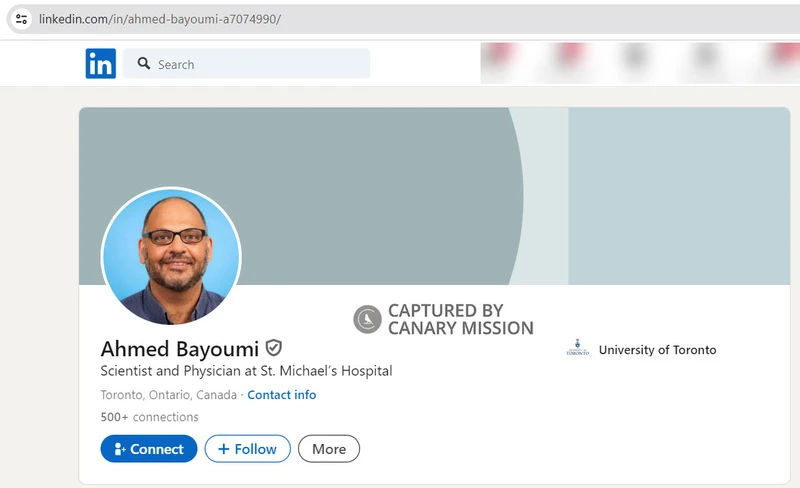This screenshot has height=488, width=800.
Task: Focus the LinkedIn Search field
Action: point(246,64)
